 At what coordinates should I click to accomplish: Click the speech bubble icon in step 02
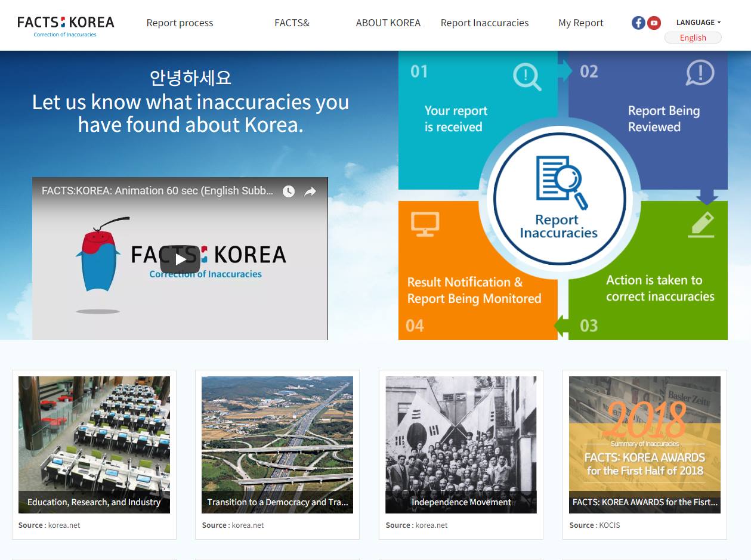pos(700,73)
